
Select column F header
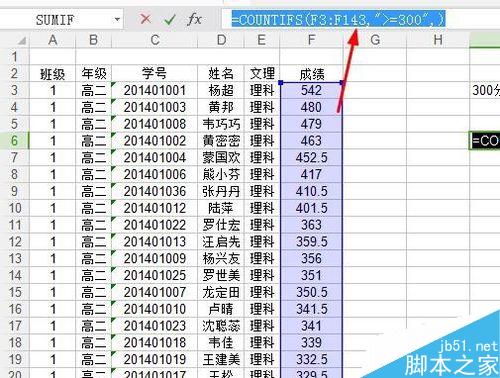(x=311, y=40)
